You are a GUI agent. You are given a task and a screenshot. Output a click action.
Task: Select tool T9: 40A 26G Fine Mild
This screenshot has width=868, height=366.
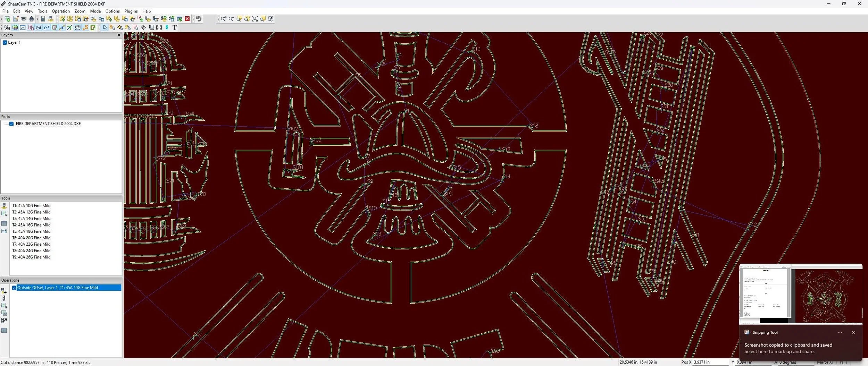click(x=31, y=257)
